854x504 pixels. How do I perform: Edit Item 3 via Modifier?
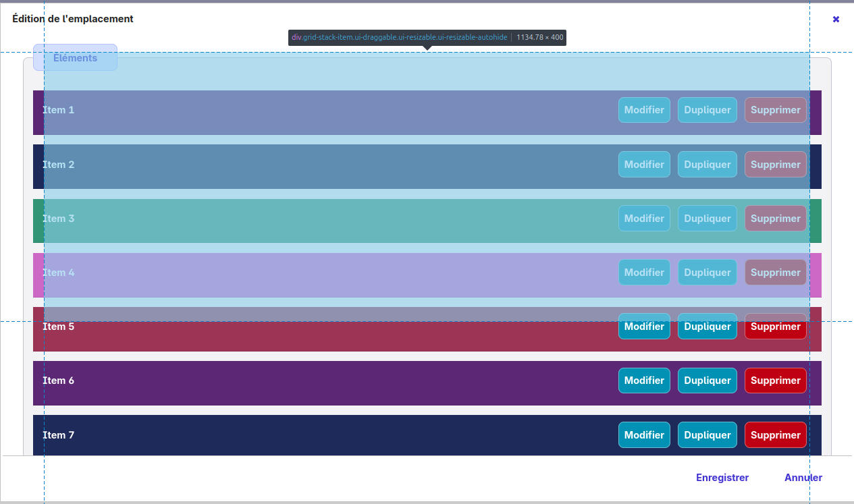[644, 219]
